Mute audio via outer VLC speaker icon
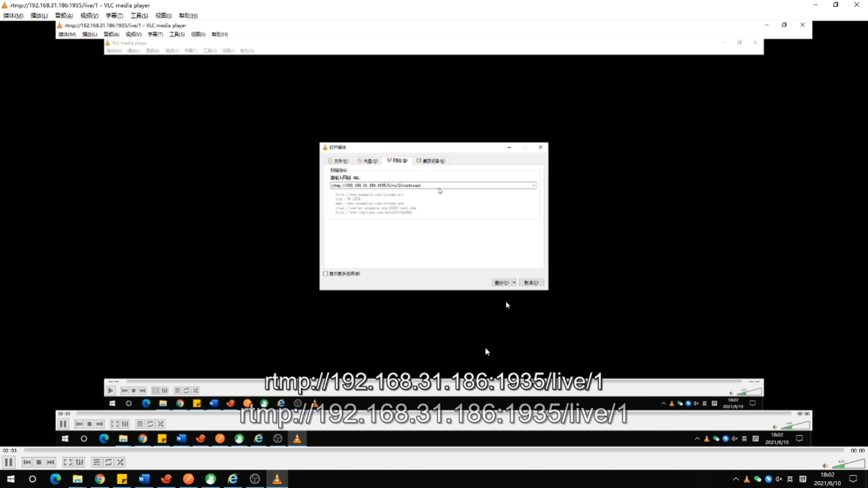The width and height of the screenshot is (868, 488). pos(825,465)
